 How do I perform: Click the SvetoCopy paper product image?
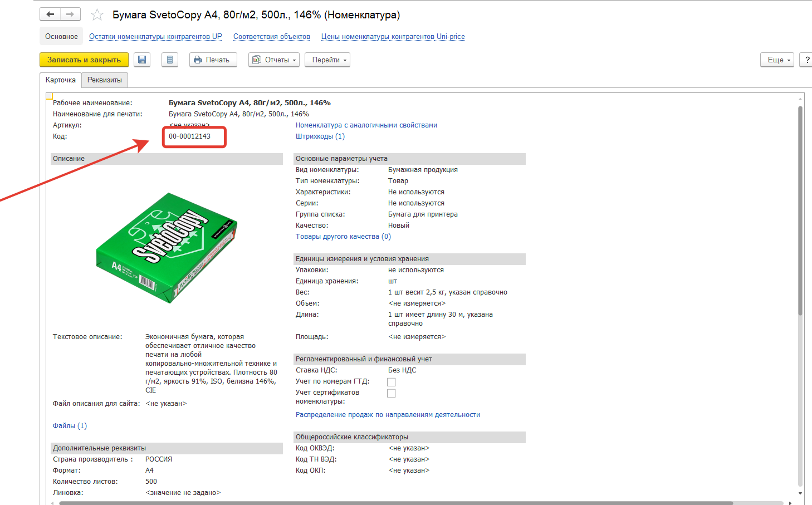click(167, 247)
